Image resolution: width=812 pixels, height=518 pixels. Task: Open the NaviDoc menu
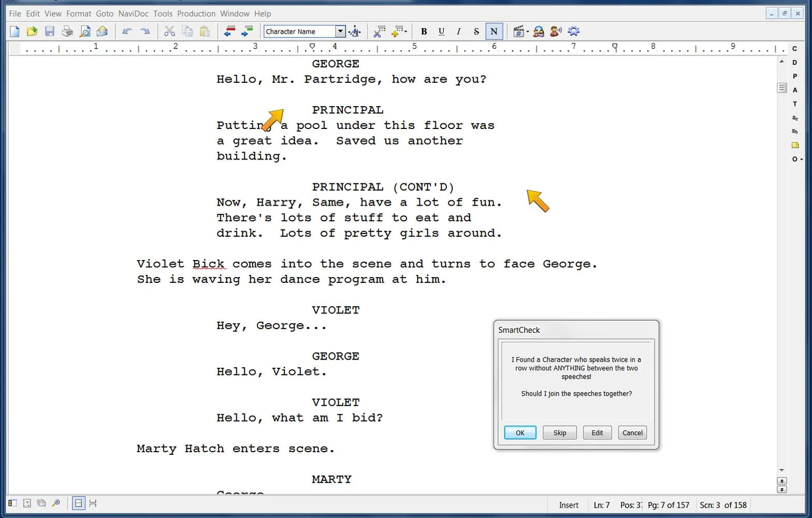click(x=133, y=13)
